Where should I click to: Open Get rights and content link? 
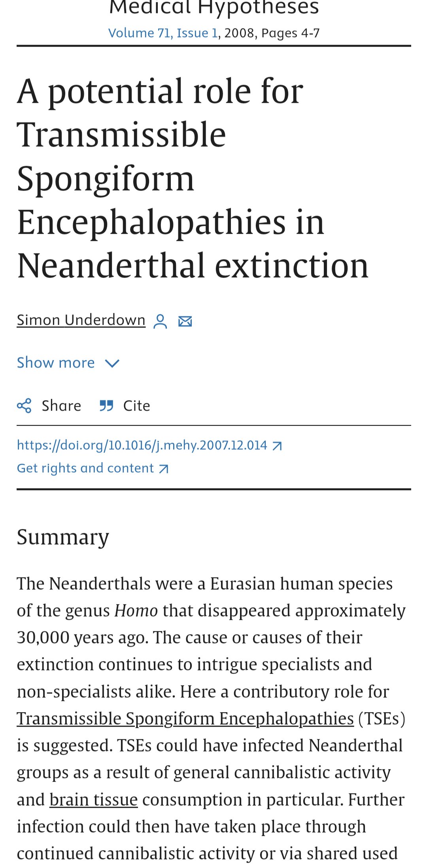[85, 468]
